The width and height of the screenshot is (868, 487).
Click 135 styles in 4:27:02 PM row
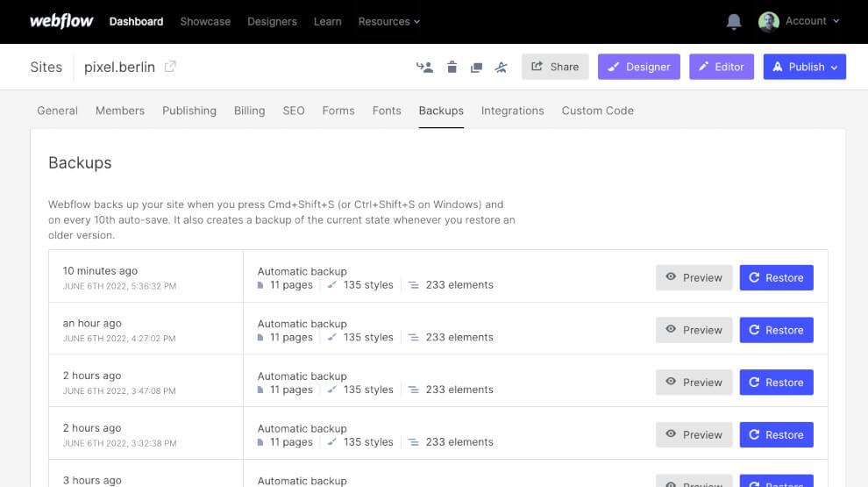tap(368, 338)
